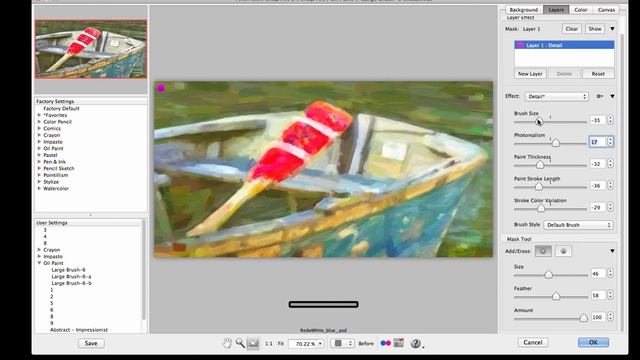Set zoom to 1:1 actual size
This screenshot has width=640, height=360.
[269, 344]
